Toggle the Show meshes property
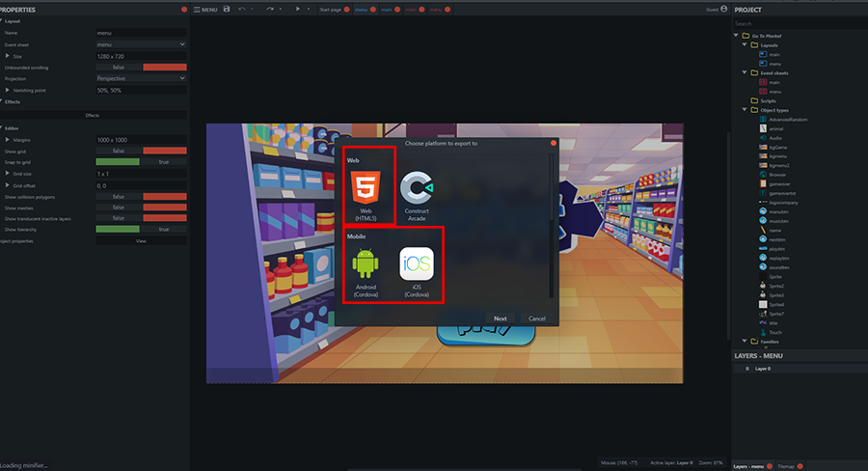 coord(141,208)
